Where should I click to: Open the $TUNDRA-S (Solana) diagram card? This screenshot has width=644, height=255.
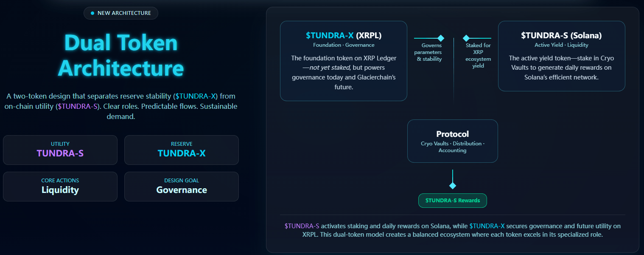click(561, 56)
